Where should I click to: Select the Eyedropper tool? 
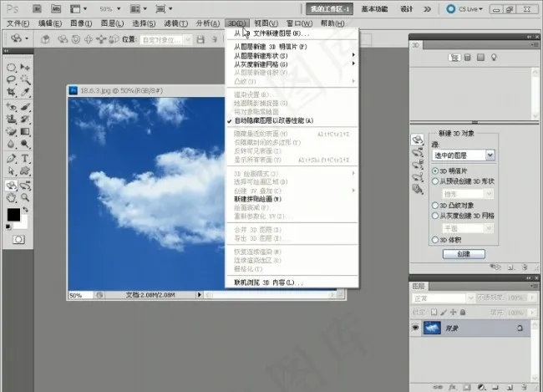coord(26,93)
